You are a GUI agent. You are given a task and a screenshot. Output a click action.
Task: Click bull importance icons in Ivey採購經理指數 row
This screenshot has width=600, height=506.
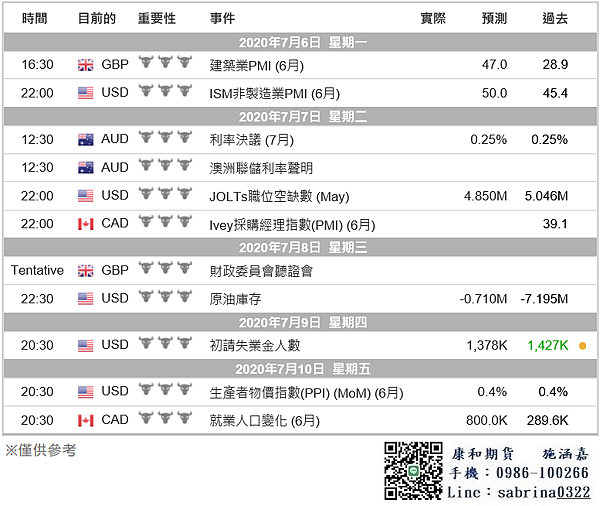165,221
